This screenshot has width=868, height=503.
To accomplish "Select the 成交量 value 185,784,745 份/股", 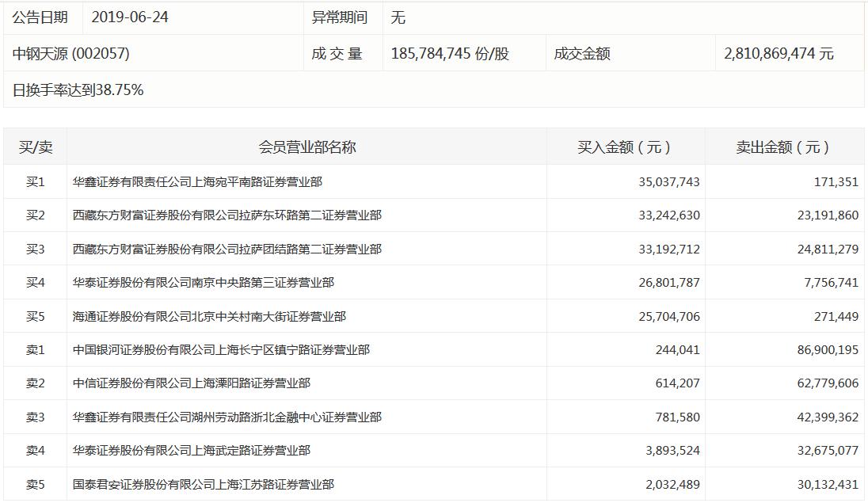I will tap(450, 54).
